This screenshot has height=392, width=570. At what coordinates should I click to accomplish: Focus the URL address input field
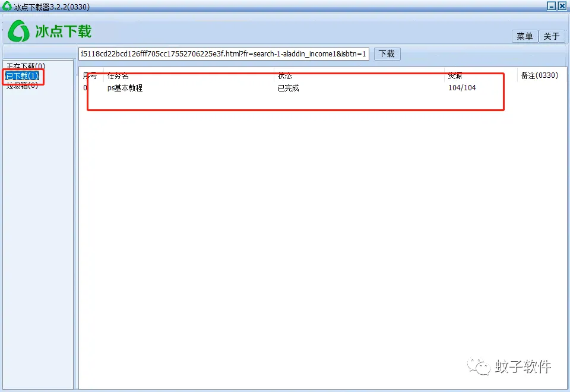coord(224,54)
